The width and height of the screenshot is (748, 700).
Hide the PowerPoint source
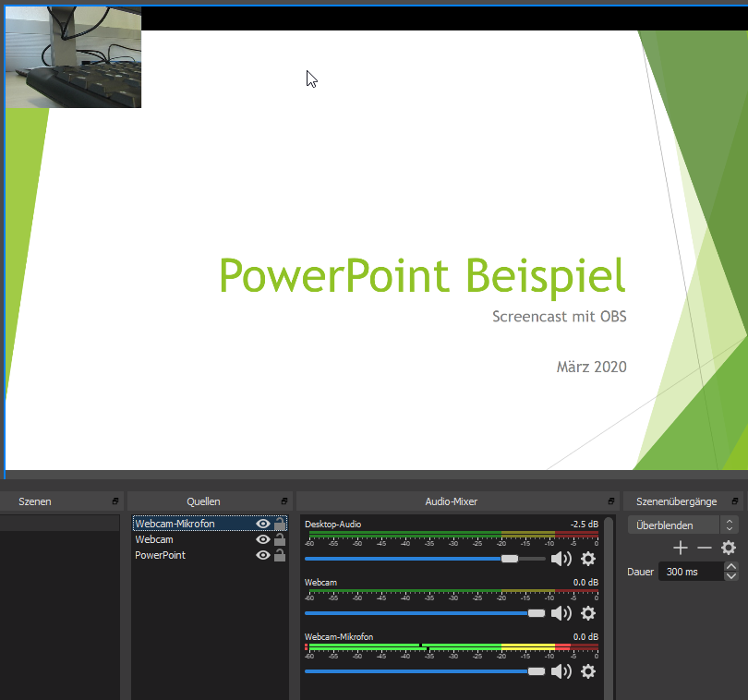pos(263,556)
